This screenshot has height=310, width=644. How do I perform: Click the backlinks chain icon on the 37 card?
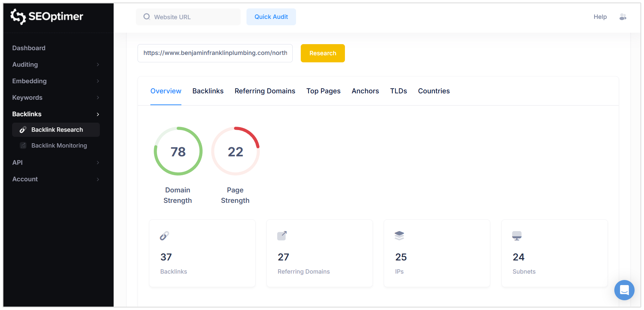[x=165, y=236]
